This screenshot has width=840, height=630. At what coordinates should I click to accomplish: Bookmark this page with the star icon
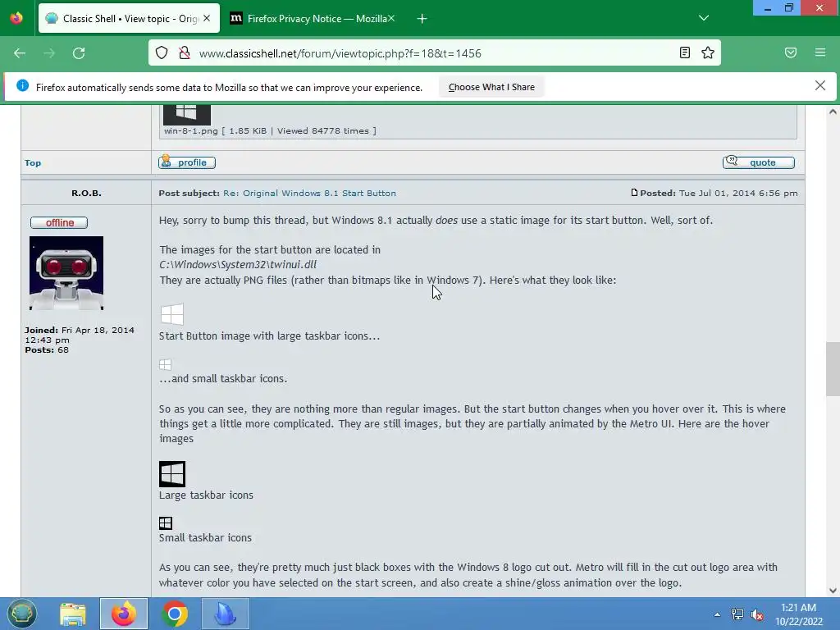pyautogui.click(x=708, y=52)
